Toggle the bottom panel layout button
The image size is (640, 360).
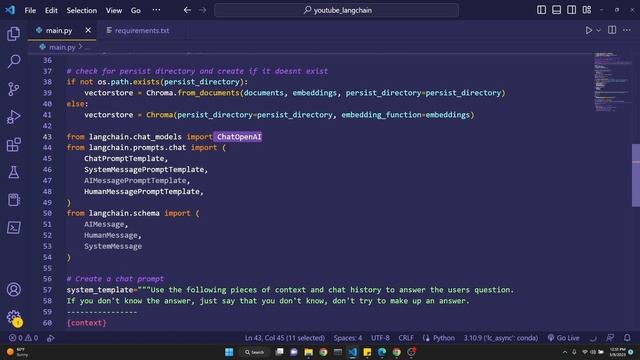tap(556, 10)
